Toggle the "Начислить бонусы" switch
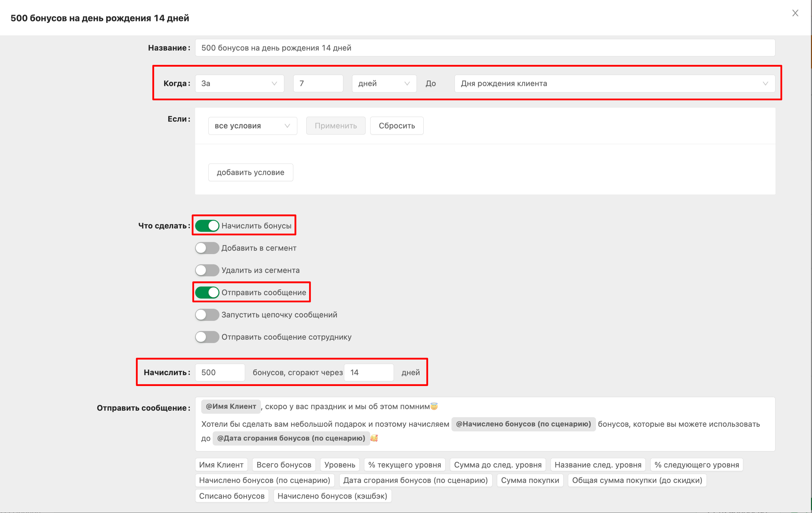Screen dimensions: 812x513 pyautogui.click(x=207, y=225)
